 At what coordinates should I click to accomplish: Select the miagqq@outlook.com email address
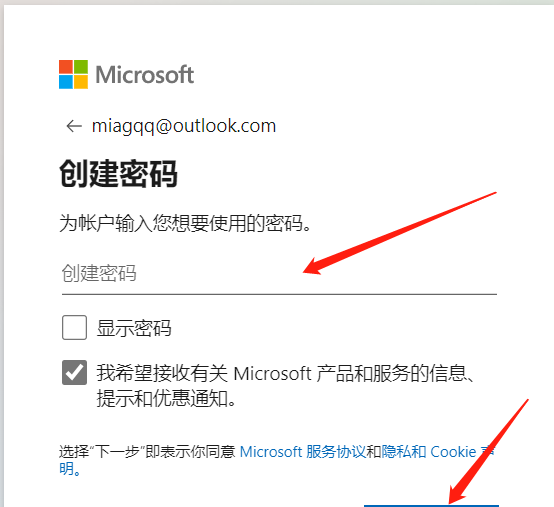tap(184, 126)
